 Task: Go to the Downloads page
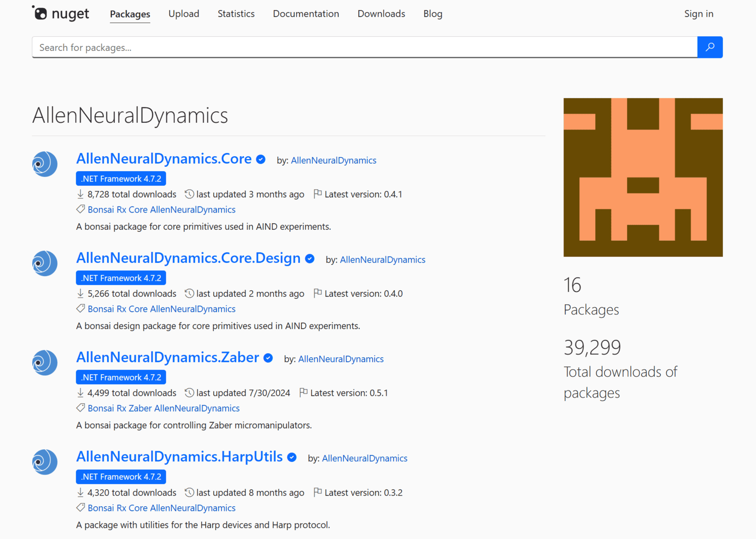coord(382,14)
